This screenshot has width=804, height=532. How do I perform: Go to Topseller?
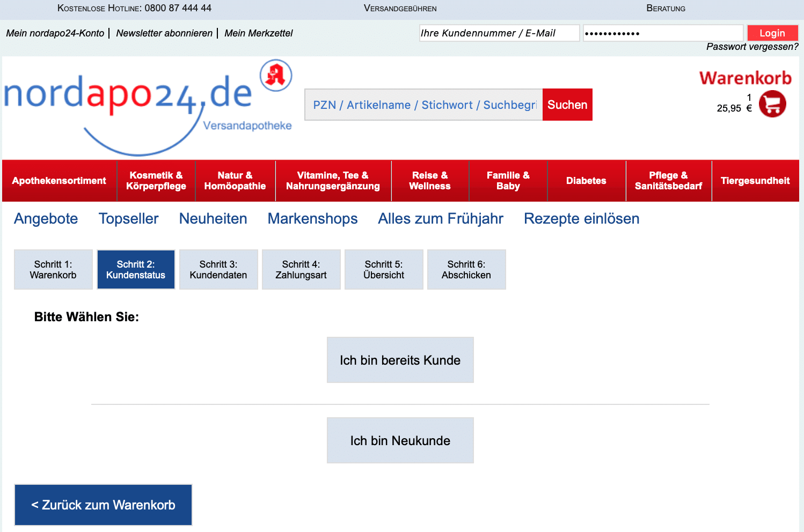click(129, 219)
